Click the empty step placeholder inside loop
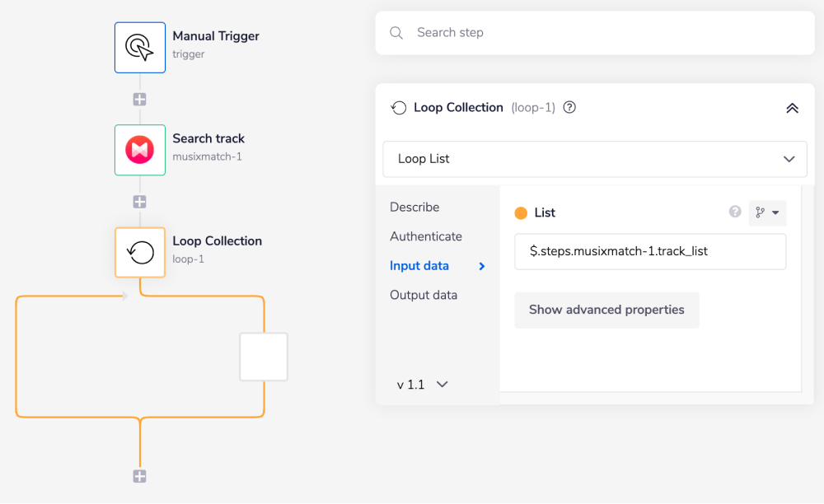824x504 pixels. coord(264,357)
